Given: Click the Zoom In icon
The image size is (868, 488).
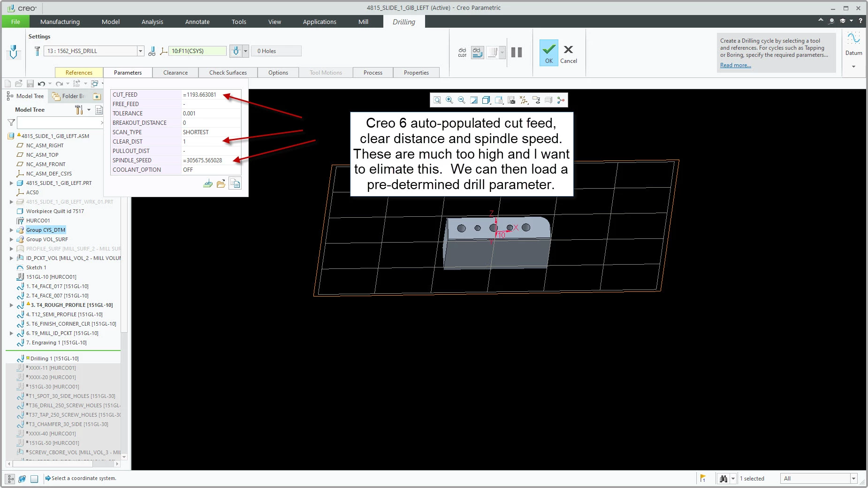Looking at the screenshot, I should pyautogui.click(x=449, y=100).
